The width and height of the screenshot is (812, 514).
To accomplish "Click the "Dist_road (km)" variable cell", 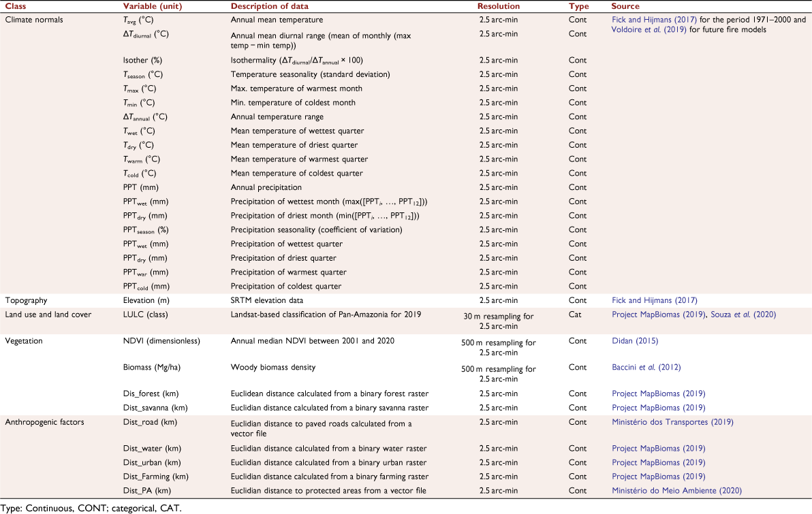I will [x=150, y=422].
